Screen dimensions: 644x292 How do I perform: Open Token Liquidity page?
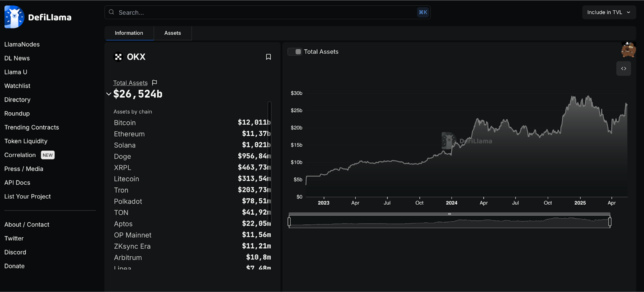pyautogui.click(x=26, y=141)
